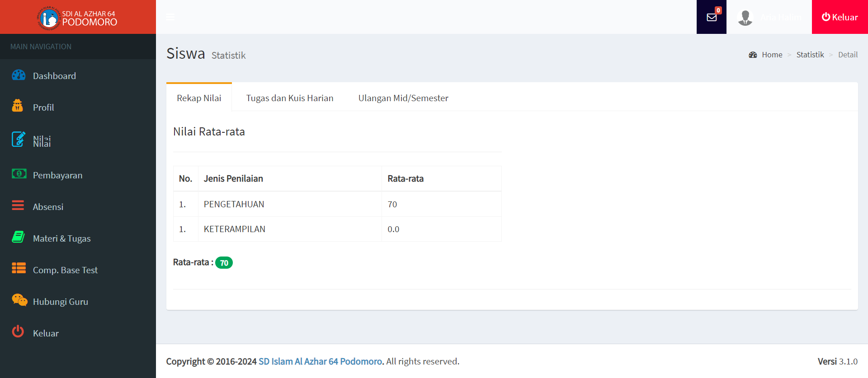Viewport: 868px width, 378px height.
Task: Open the mail envelope notifications
Action: [711, 17]
